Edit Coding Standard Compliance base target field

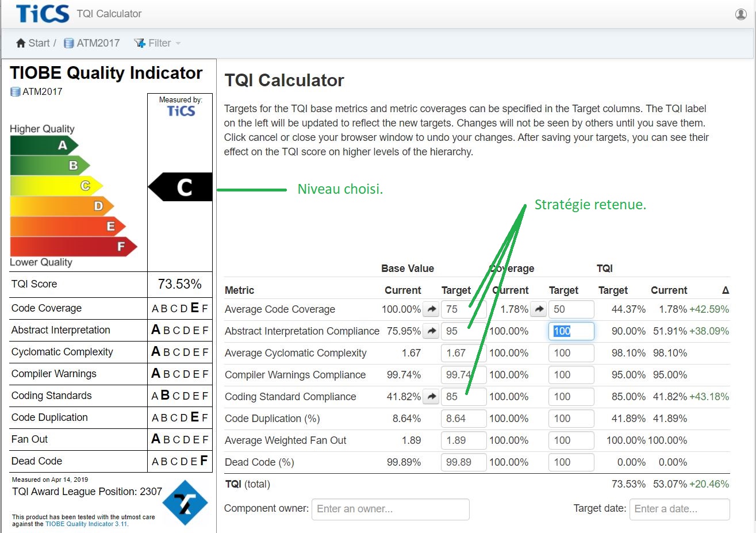click(x=464, y=397)
